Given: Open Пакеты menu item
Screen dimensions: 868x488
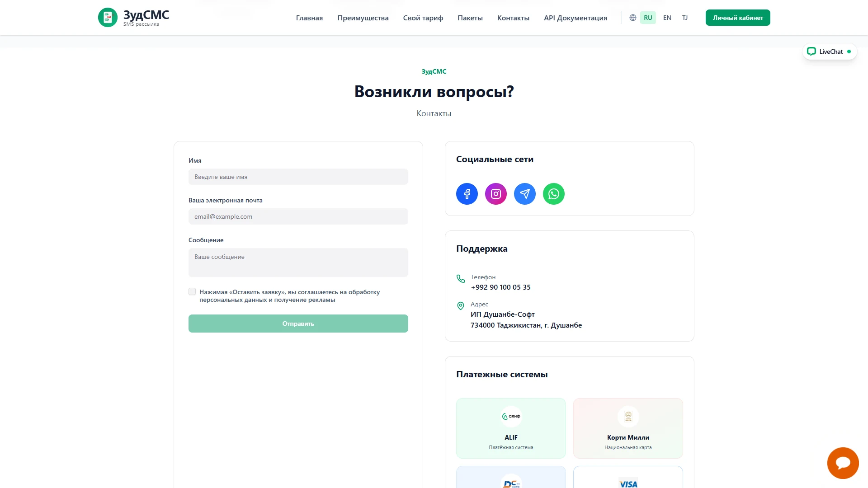Looking at the screenshot, I should [x=470, y=18].
